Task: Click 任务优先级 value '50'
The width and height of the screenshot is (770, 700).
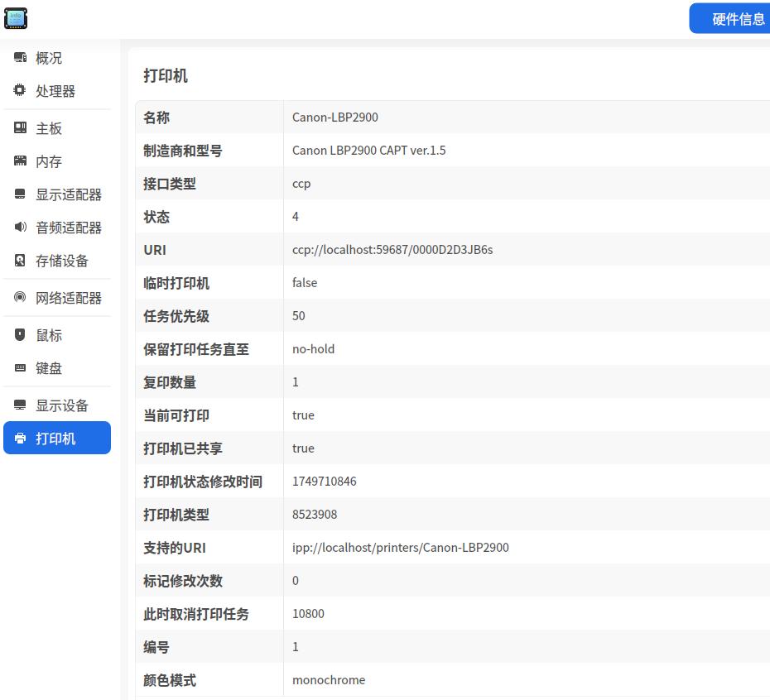Action: pyautogui.click(x=299, y=315)
